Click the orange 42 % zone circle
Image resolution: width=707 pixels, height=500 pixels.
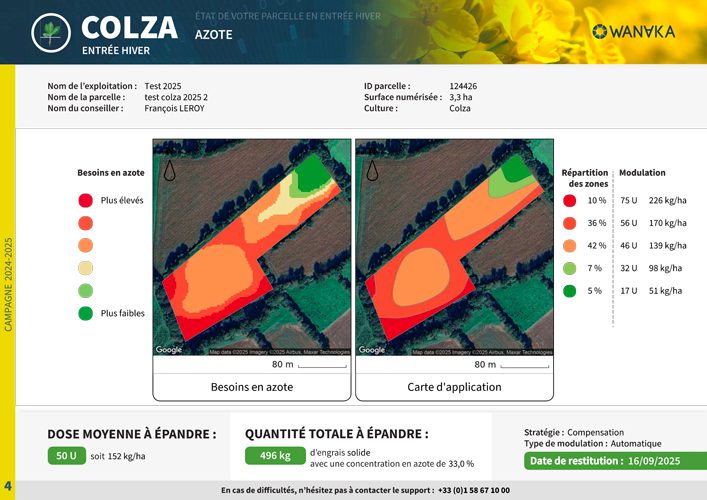[x=569, y=246]
